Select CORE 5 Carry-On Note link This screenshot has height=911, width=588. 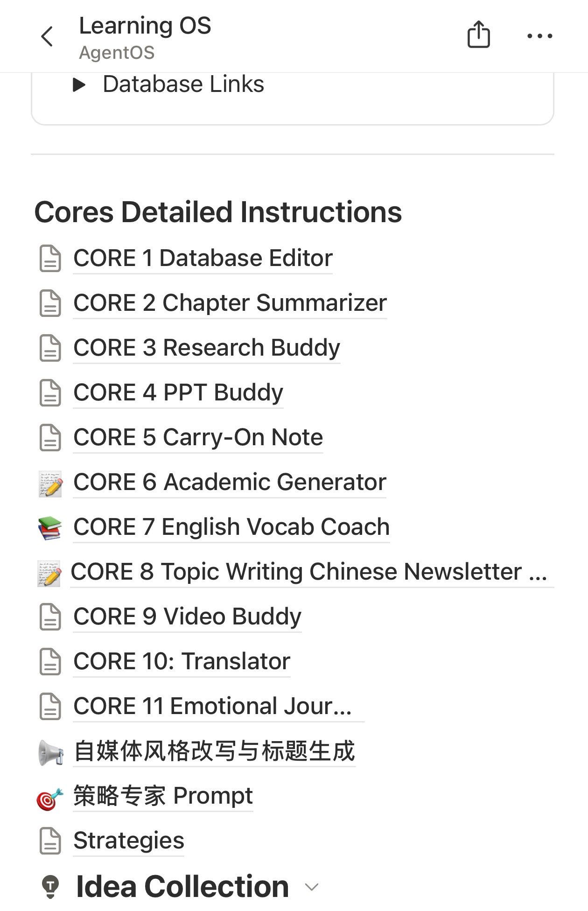[198, 437]
